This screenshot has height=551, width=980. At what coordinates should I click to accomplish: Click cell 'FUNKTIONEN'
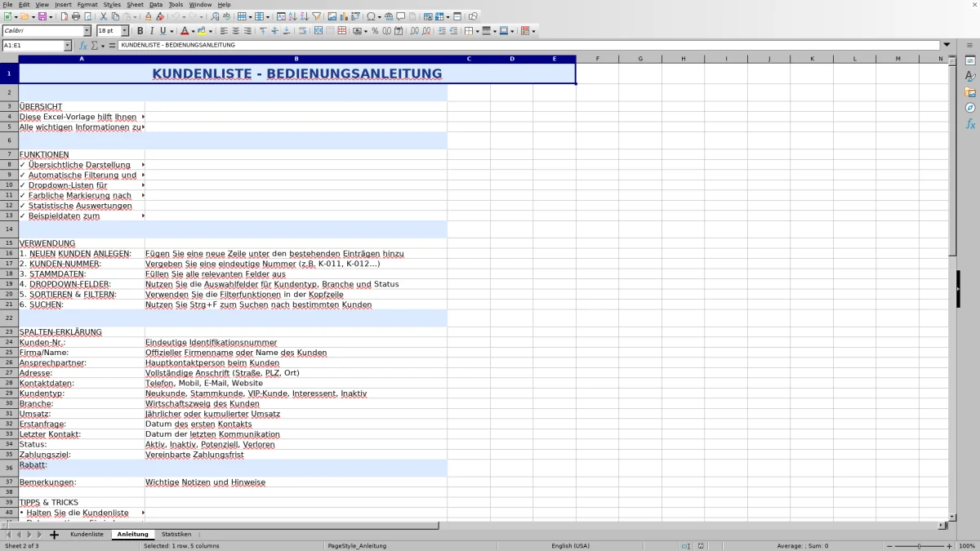coord(82,154)
